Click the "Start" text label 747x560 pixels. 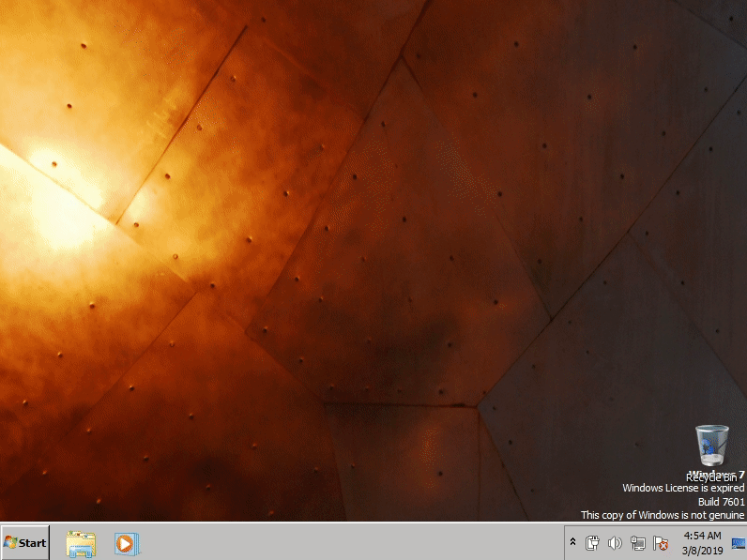point(34,542)
